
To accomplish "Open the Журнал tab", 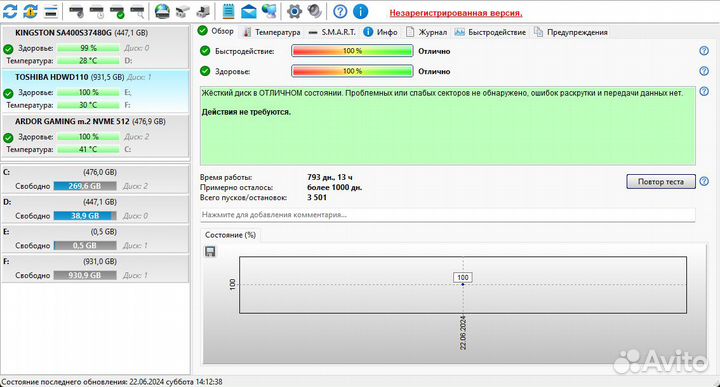I will 427,32.
